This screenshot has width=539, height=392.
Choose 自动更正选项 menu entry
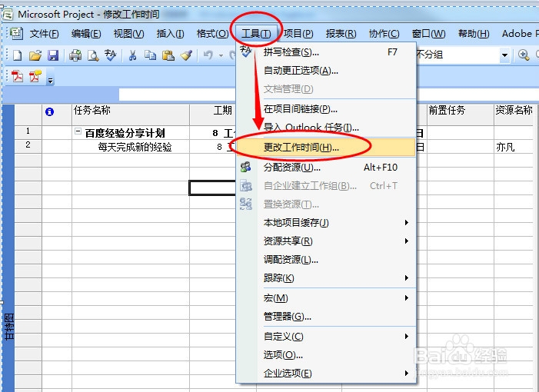[326, 71]
